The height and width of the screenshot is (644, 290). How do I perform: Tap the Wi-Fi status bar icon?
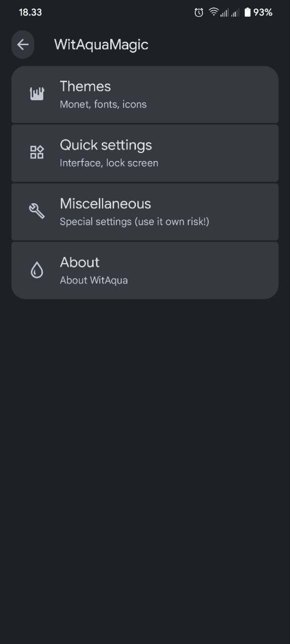[x=213, y=12]
